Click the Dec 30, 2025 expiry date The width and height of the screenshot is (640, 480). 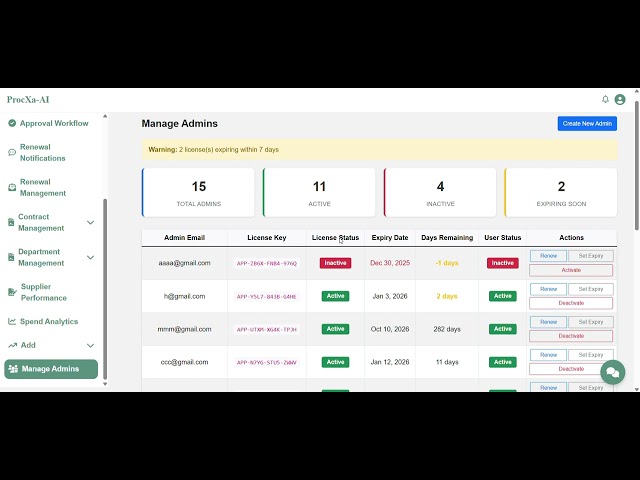[390, 263]
